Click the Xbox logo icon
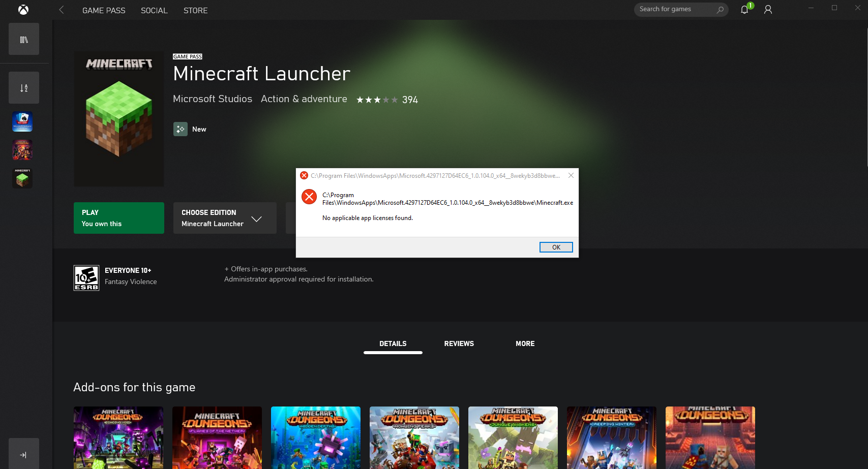This screenshot has height=469, width=868. (23, 10)
